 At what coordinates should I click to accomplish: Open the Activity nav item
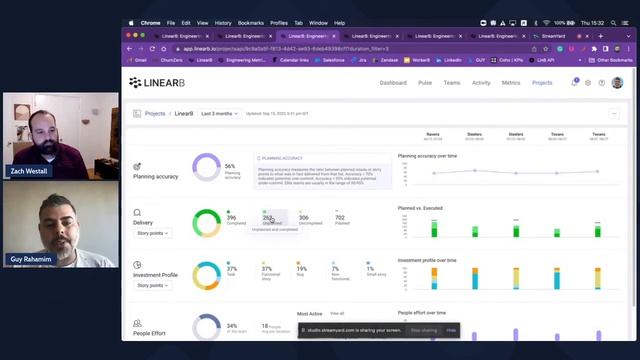pos(481,83)
